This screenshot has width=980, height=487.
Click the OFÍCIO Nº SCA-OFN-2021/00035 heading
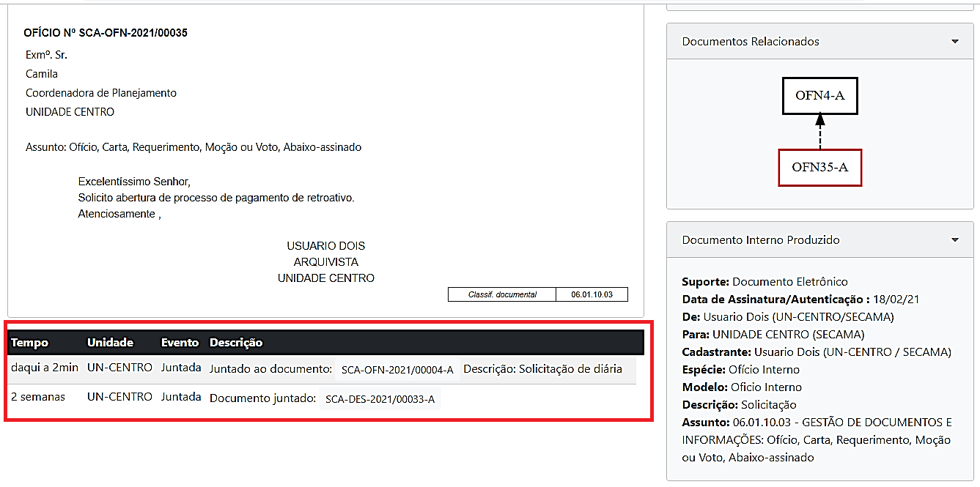tap(106, 33)
